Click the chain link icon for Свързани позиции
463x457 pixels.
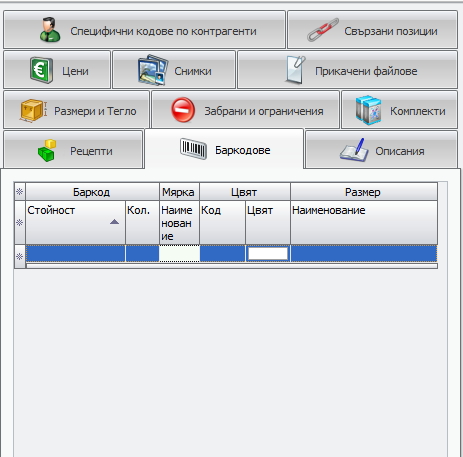click(x=323, y=30)
